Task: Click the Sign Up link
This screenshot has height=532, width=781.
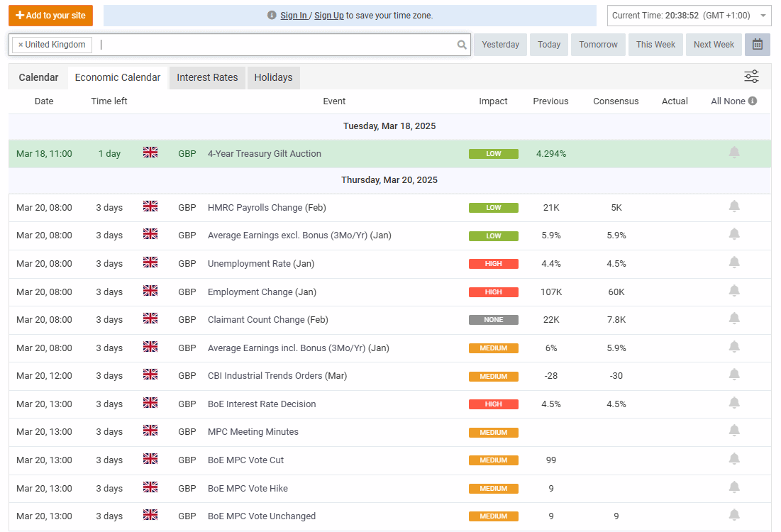Action: coord(328,16)
